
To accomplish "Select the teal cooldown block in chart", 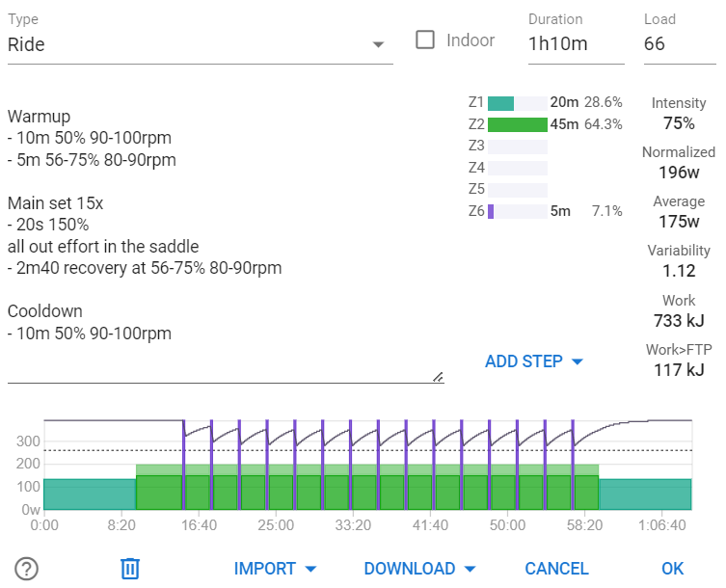I will pyautogui.click(x=645, y=494).
